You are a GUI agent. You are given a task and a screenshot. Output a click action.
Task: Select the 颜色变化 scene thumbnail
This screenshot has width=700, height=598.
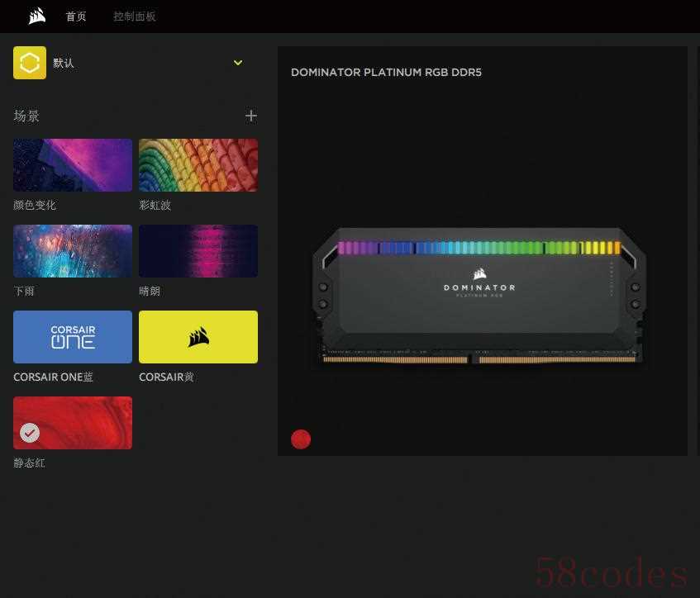pos(73,165)
